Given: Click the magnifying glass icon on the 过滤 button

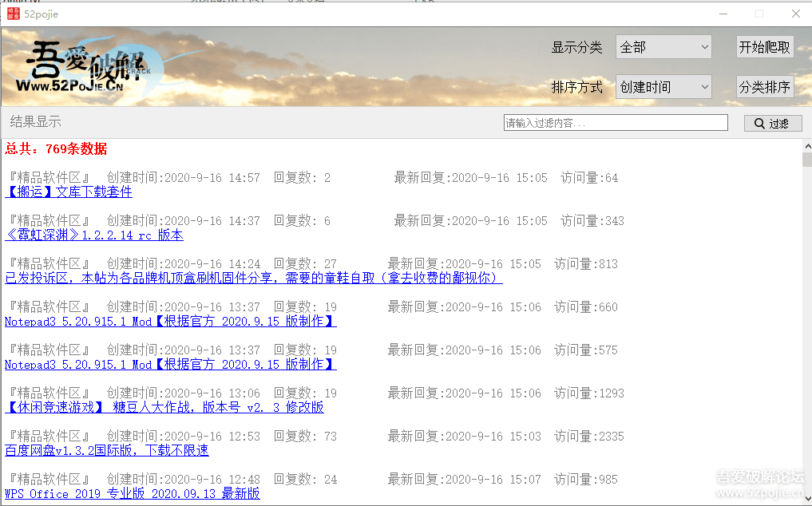Looking at the screenshot, I should pyautogui.click(x=759, y=122).
